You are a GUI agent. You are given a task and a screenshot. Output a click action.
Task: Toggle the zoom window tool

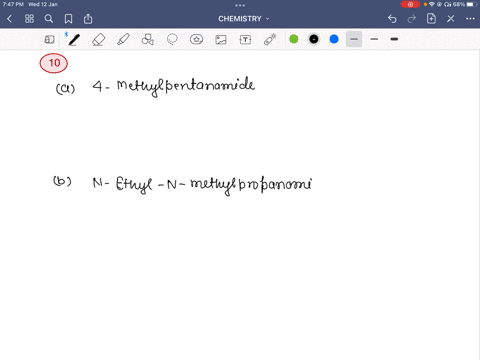click(x=49, y=40)
